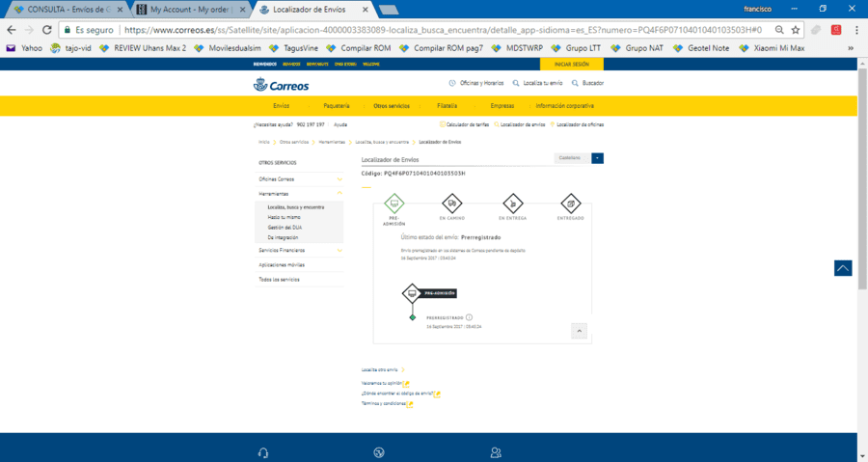Click the magnifier icon beside Buscador
The image size is (868, 462).
pos(575,83)
